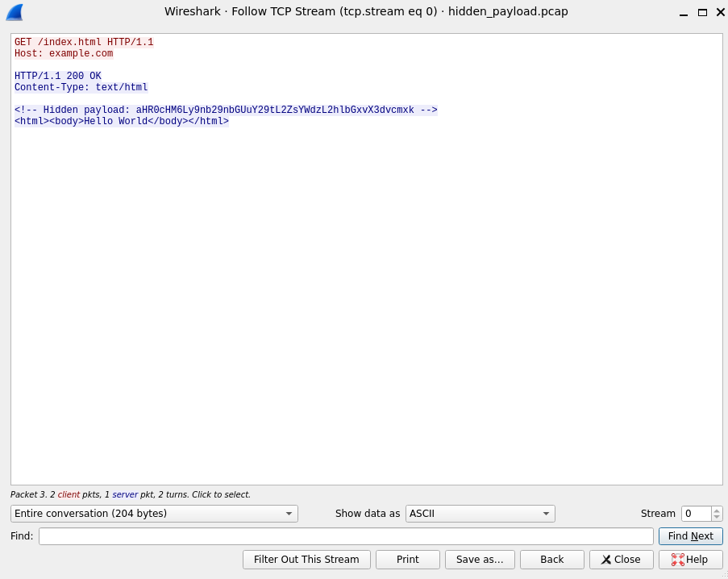Screen dimensions: 728x579
Task: Open the Show data as dropdown arrow
Action: [x=547, y=514]
